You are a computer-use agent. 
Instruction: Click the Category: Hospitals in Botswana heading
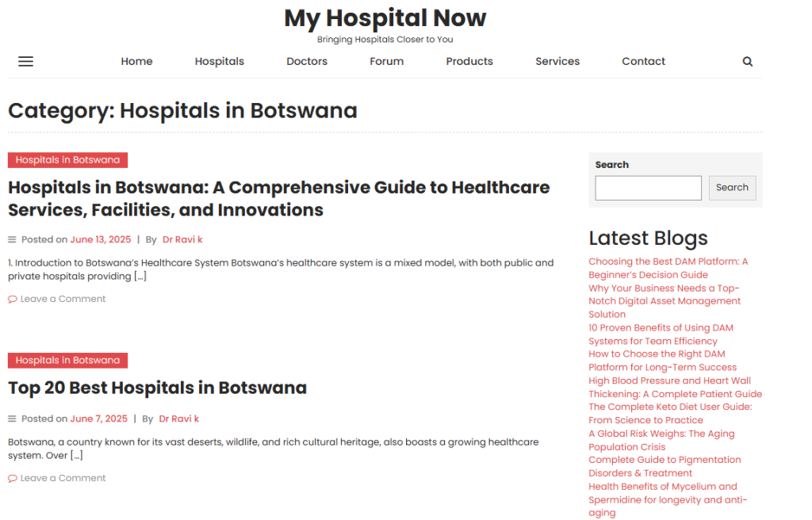click(x=183, y=111)
